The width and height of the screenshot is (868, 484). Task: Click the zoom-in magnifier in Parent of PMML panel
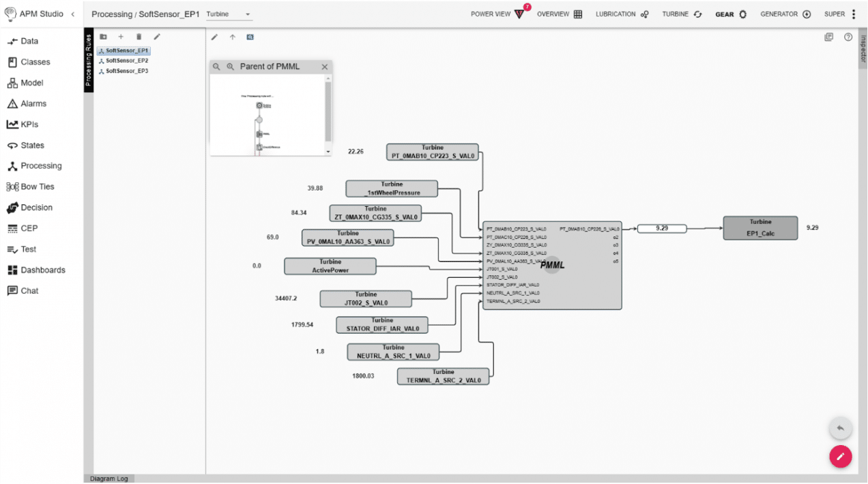[x=231, y=67]
